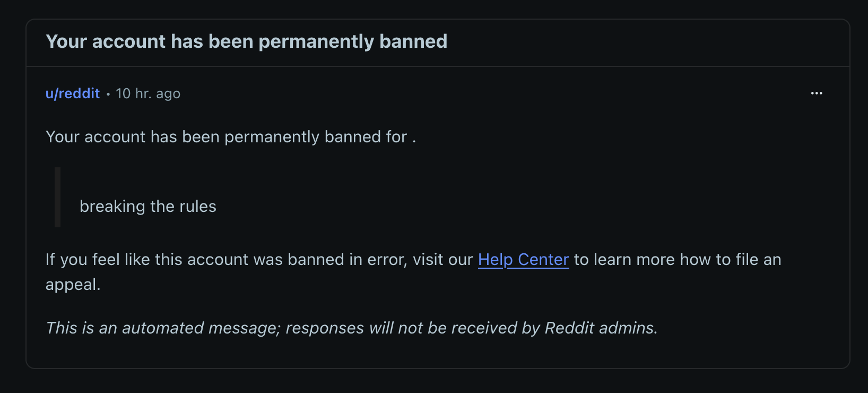The height and width of the screenshot is (393, 868).
Task: Click the word "rules" inside the quote
Action: tap(197, 206)
